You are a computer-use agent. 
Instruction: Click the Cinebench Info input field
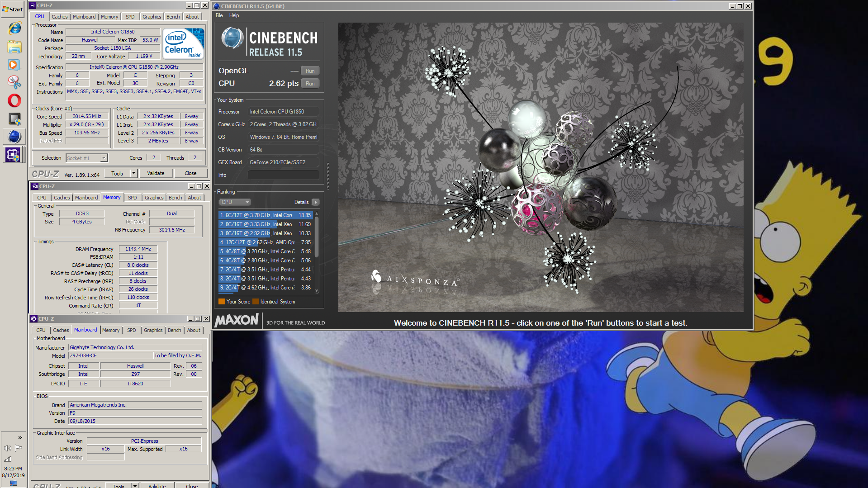[284, 175]
